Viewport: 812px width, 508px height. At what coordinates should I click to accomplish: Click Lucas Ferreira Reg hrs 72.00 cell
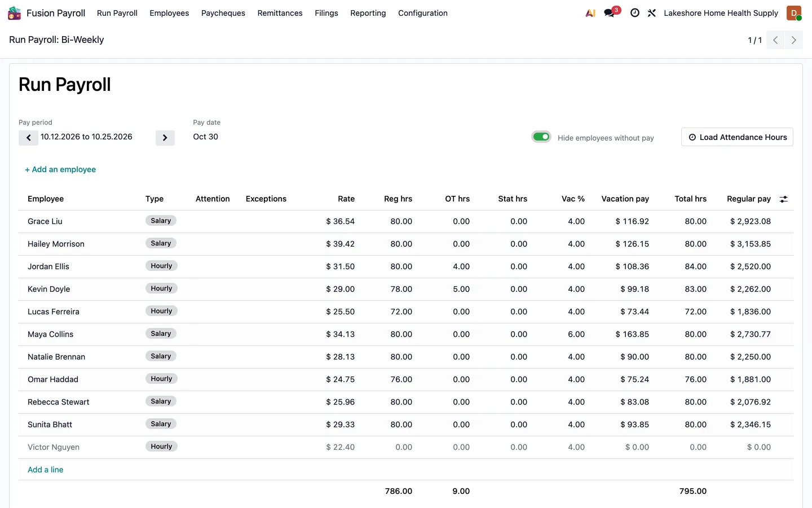click(401, 312)
